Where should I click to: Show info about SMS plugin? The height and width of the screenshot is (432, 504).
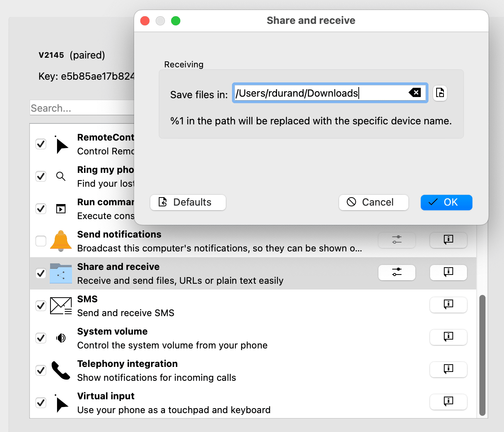[448, 305]
